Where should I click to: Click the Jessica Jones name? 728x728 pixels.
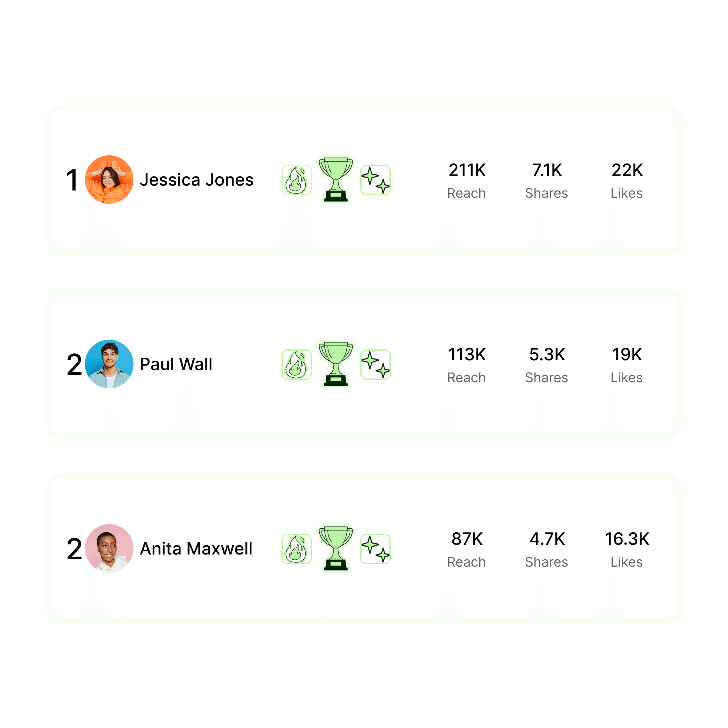pos(196,180)
